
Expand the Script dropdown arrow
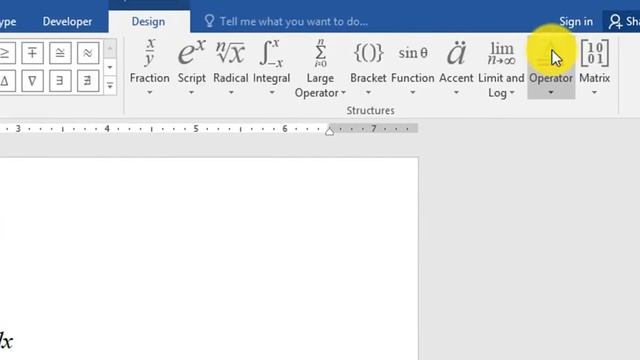pyautogui.click(x=191, y=93)
